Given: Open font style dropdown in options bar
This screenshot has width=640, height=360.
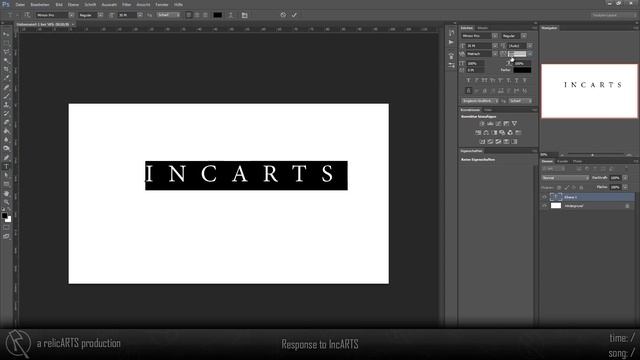Looking at the screenshot, I should point(100,15).
